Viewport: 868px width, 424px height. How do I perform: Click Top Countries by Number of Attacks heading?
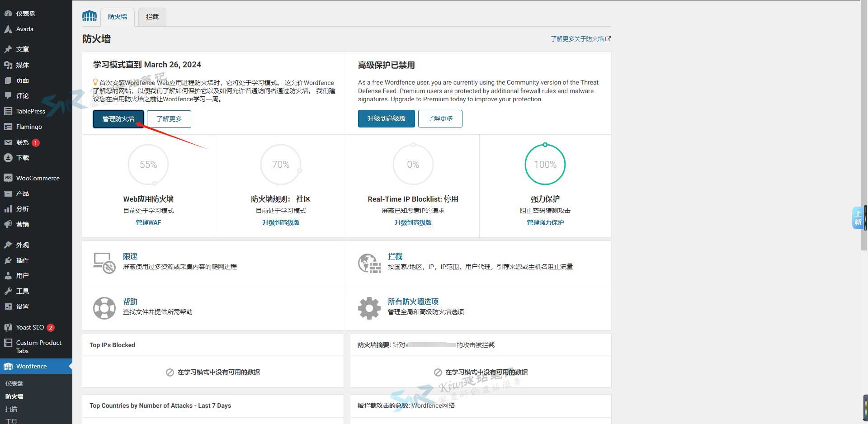tap(160, 405)
